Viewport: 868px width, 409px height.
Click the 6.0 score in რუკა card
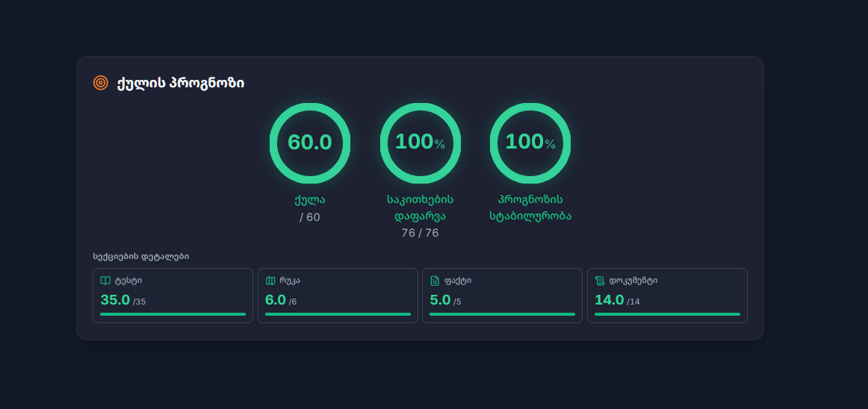point(276,300)
